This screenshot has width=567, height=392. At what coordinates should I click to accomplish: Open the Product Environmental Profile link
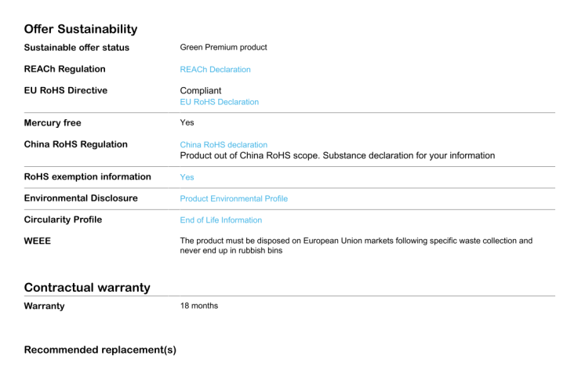click(x=234, y=198)
